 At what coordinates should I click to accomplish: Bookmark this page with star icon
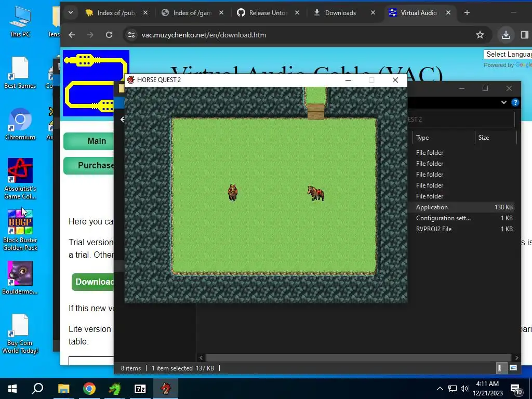coord(480,35)
